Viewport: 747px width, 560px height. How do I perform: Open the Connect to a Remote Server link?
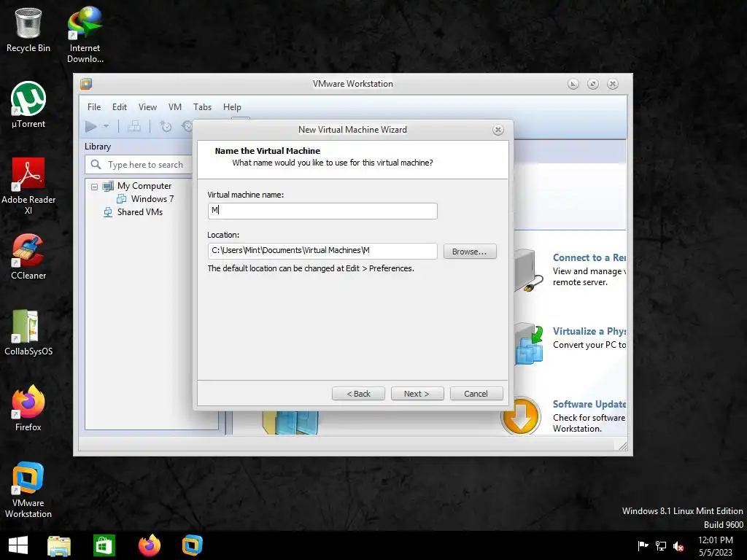pyautogui.click(x=589, y=257)
